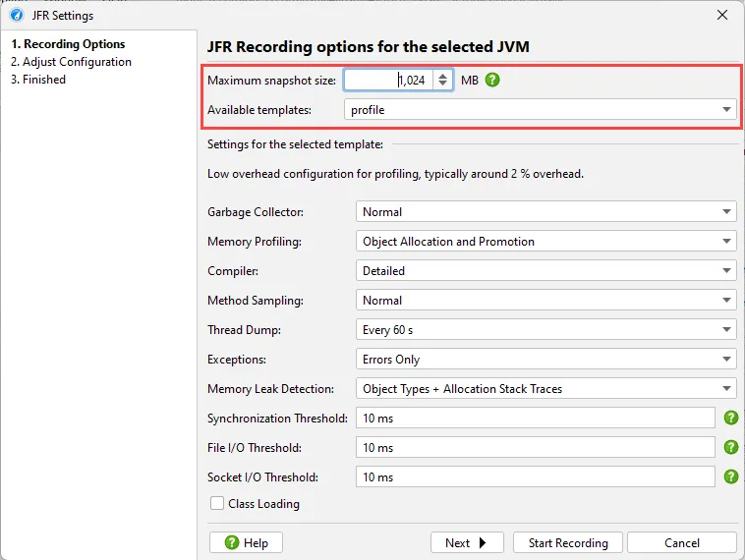Image resolution: width=745 pixels, height=560 pixels.
Task: Decrease Maximum snapshot size with down arrow
Action: 442,84
